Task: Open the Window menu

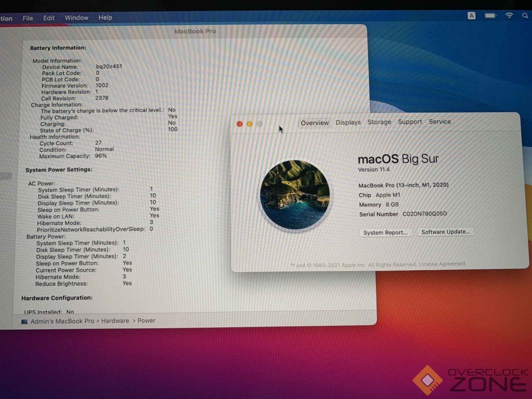Action: pos(76,18)
